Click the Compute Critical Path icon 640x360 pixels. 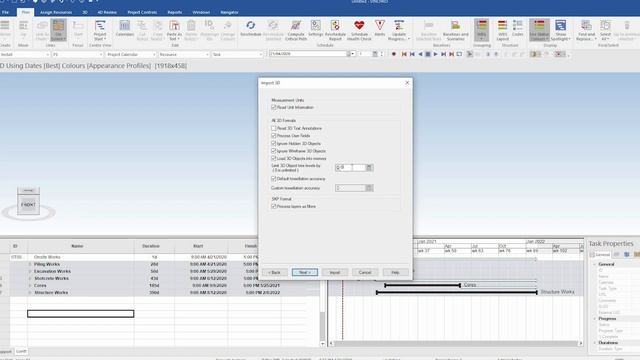[296, 25]
